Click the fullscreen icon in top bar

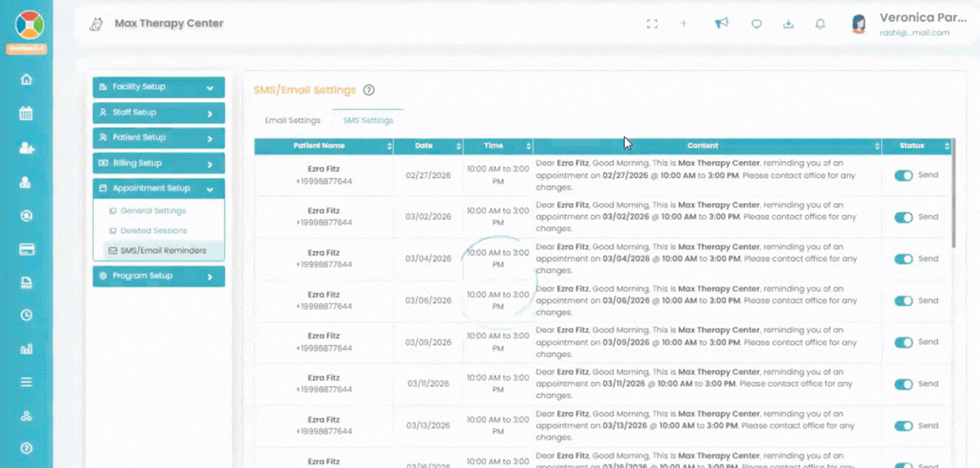click(652, 24)
